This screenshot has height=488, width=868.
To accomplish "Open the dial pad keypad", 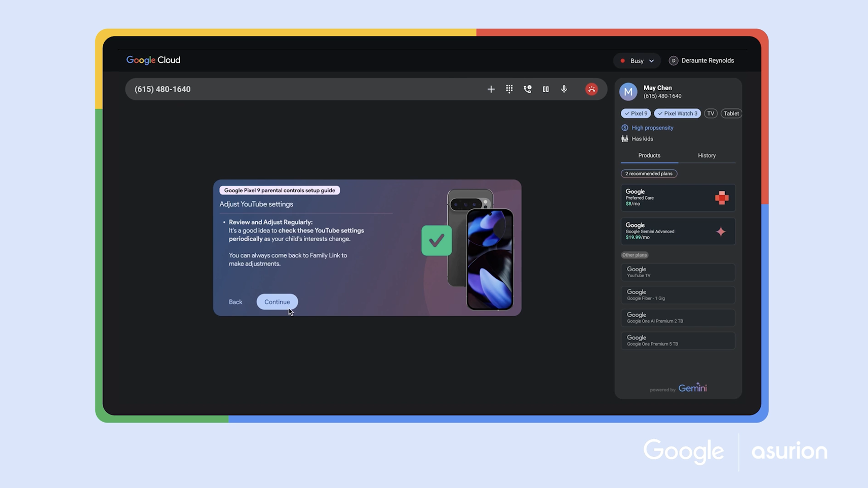I will coord(509,89).
